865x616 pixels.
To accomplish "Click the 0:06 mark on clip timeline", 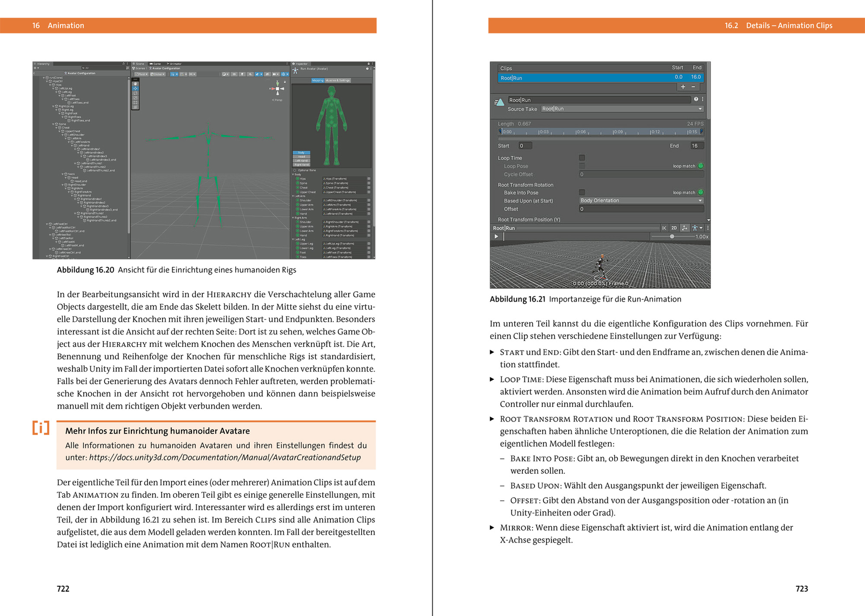I will click(x=581, y=132).
